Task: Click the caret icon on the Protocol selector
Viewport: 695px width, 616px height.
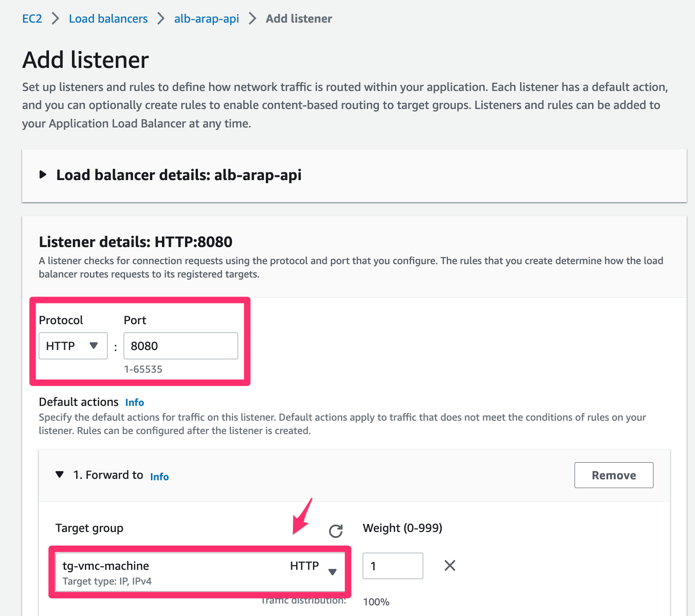Action: 94,345
